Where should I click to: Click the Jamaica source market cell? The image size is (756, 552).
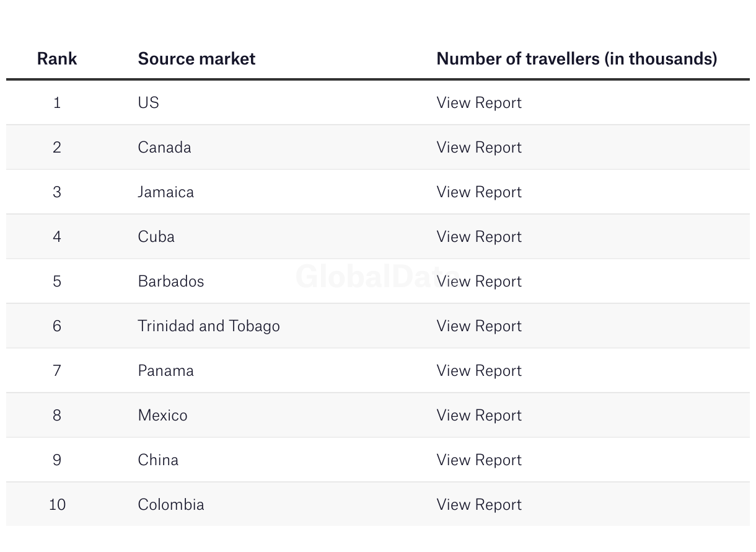165,192
